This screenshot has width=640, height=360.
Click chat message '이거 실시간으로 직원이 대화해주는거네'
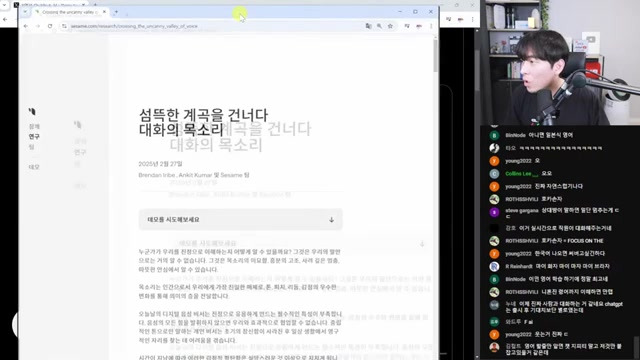[x=565, y=228]
